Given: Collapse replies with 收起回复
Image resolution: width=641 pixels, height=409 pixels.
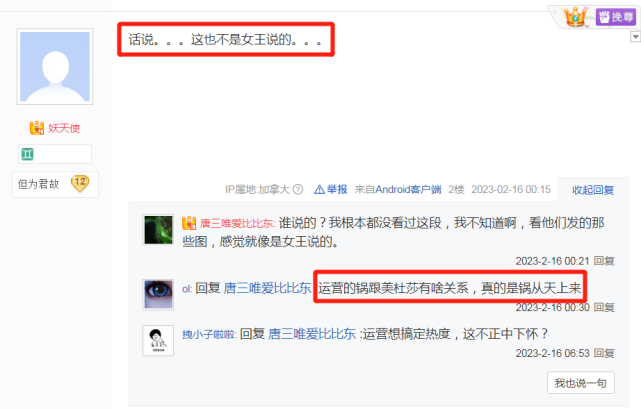Looking at the screenshot, I should coord(593,190).
